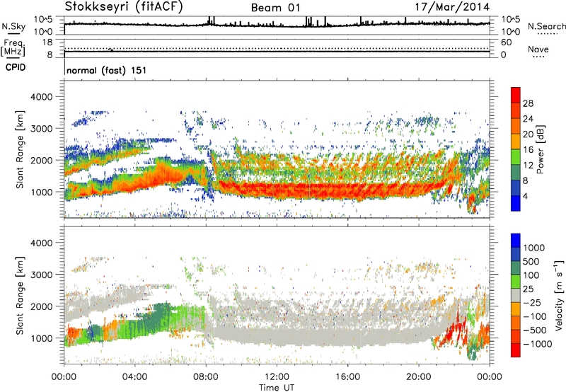Click the '18' frequency axis tick
This screenshot has width=566, height=392.
[x=47, y=42]
